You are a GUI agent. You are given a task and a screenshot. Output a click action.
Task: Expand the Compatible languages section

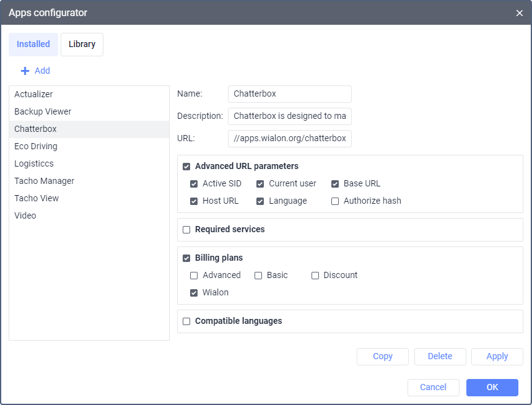point(186,321)
